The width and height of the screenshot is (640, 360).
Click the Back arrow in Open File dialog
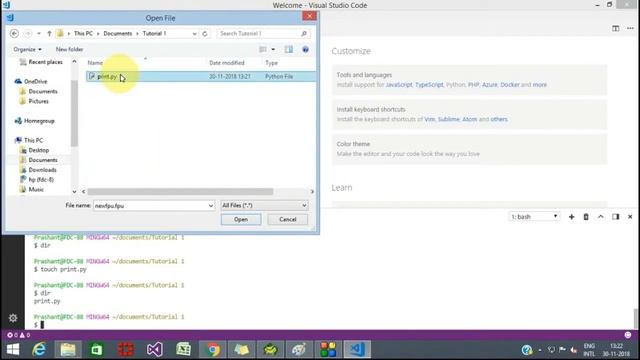[14, 33]
